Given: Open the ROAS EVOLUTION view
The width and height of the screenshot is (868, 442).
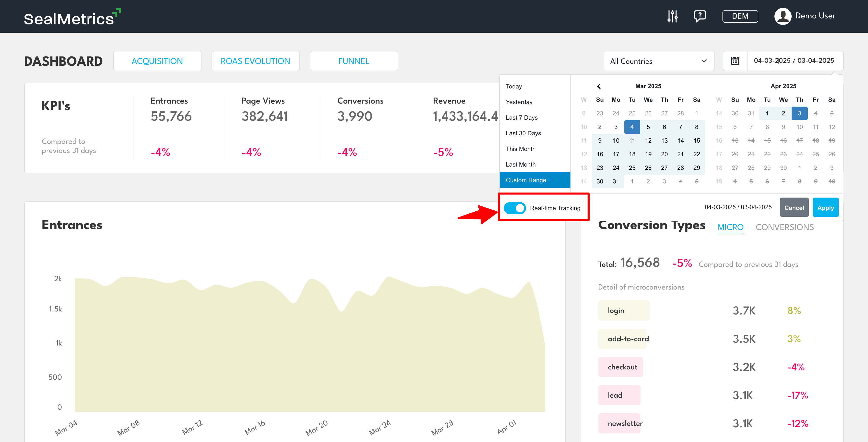Looking at the screenshot, I should pyautogui.click(x=255, y=61).
